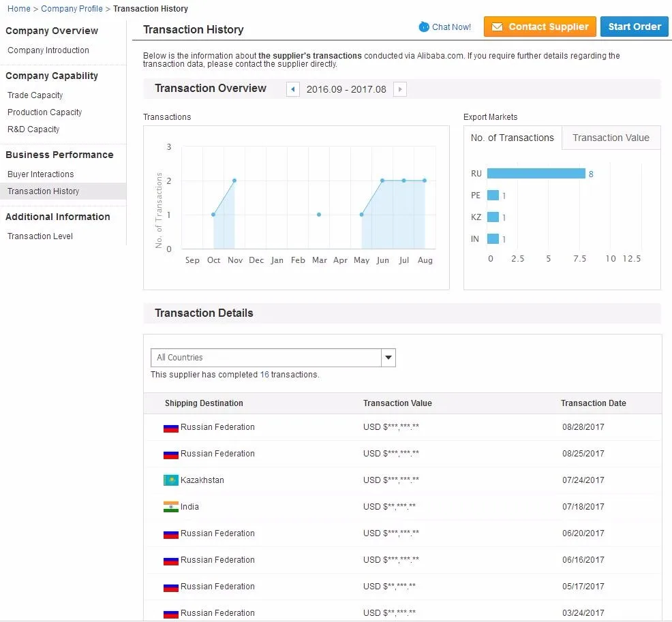Open Buyer Interactions in sidebar
Image resolution: width=672 pixels, height=622 pixels.
pos(41,174)
